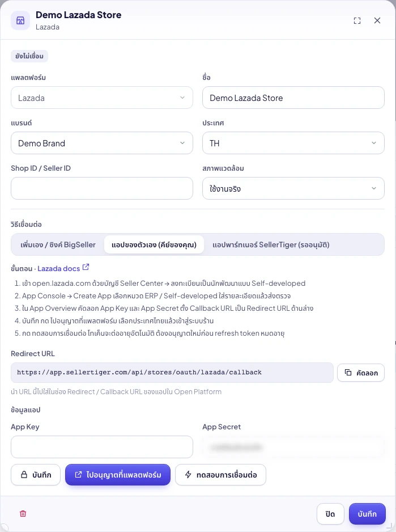Click the ปิด button in the footer
The image size is (396, 532).
(330, 514)
